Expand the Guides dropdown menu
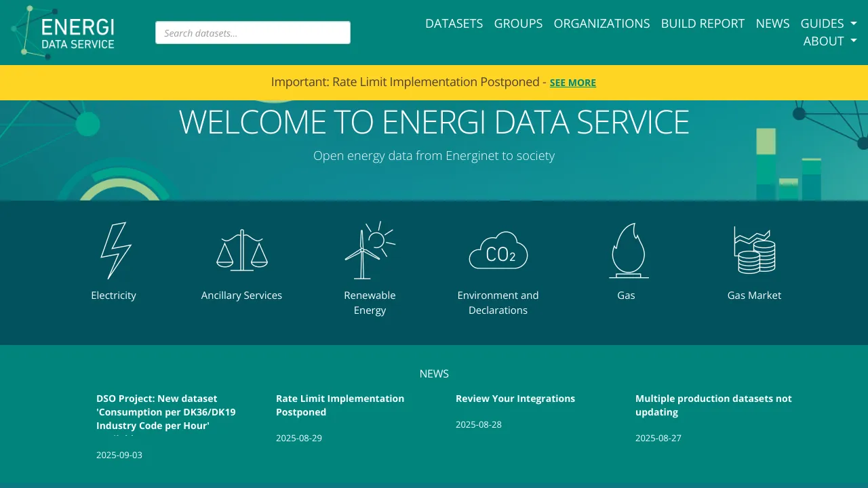This screenshot has width=868, height=488. [829, 23]
